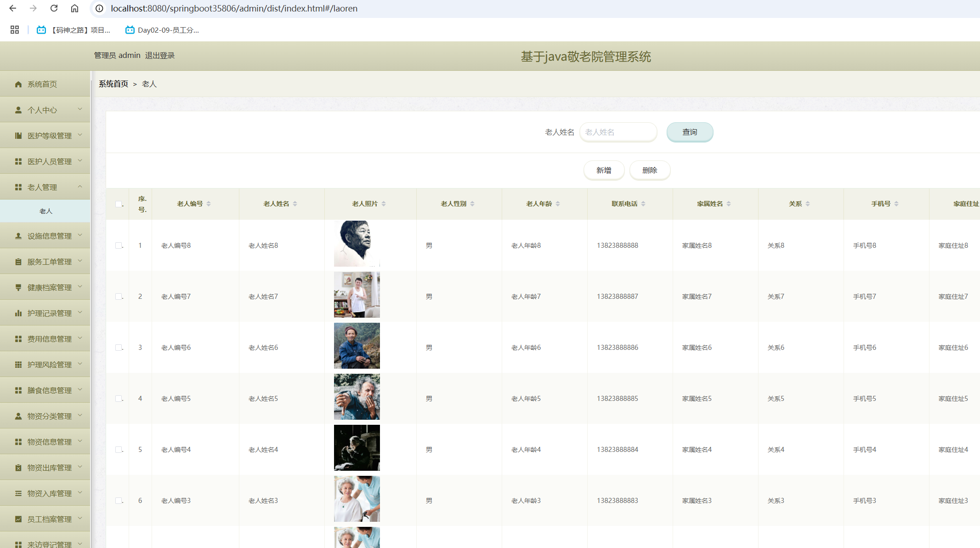Screen dimensions: 980x548
Task: Sort by the 联系电话 column
Action: tap(643, 204)
